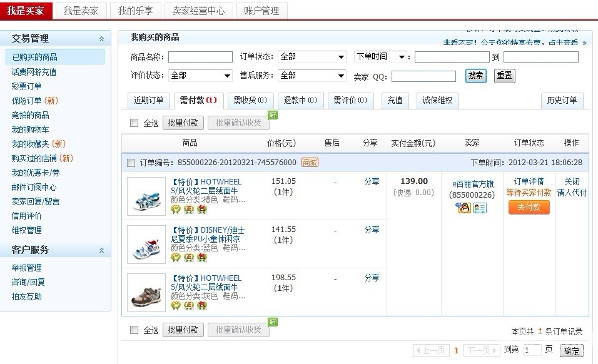The image size is (598, 364).
Task: Switch to the 我是卖家 tab
Action: pyautogui.click(x=81, y=11)
